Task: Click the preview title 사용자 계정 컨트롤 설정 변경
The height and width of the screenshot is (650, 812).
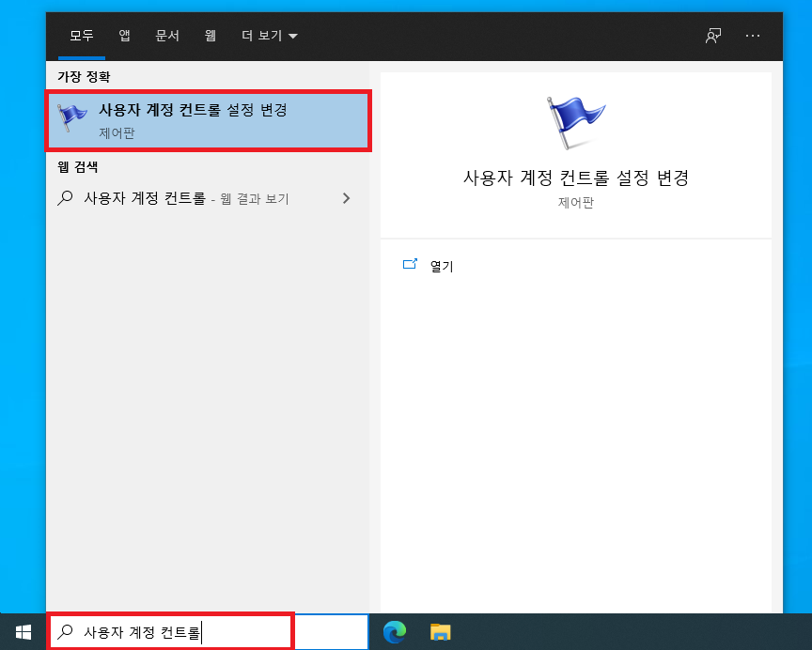Action: click(575, 178)
